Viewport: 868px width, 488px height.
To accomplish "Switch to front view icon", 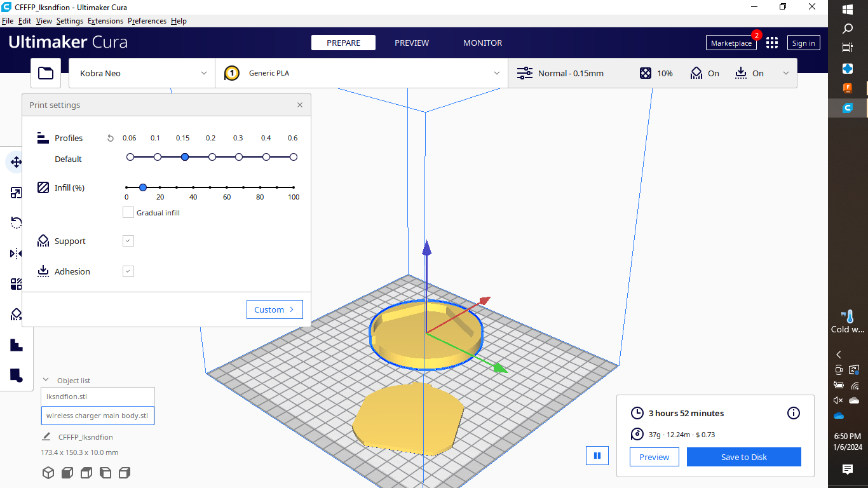I will [x=67, y=473].
